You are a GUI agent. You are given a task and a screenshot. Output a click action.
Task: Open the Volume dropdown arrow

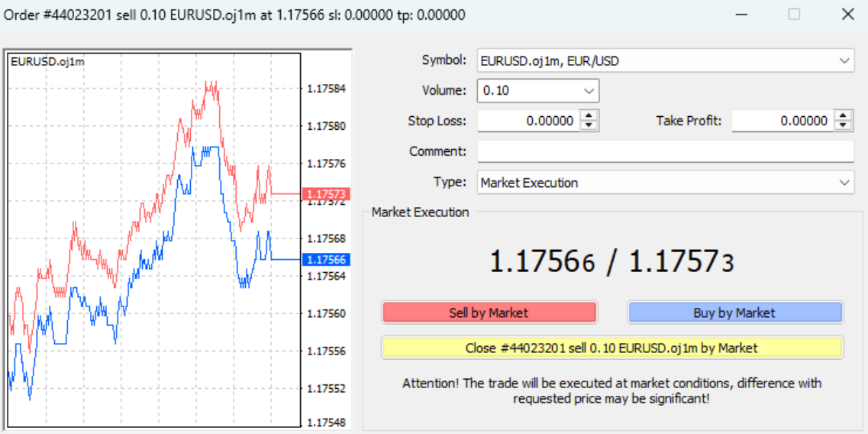588,91
